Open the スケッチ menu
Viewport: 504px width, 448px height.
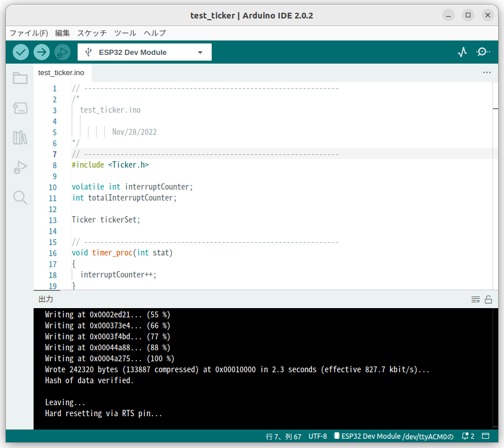point(91,33)
